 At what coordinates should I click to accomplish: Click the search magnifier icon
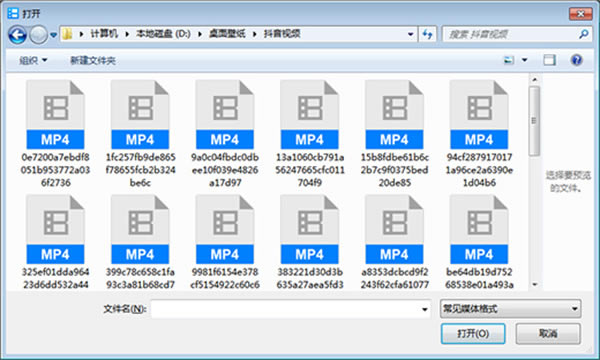(x=584, y=34)
